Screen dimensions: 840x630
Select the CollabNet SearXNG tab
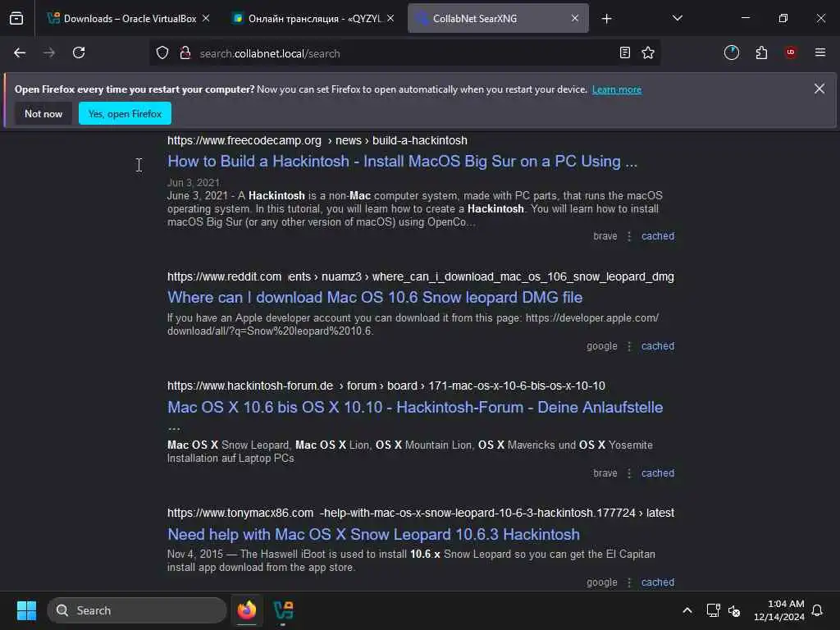point(498,18)
